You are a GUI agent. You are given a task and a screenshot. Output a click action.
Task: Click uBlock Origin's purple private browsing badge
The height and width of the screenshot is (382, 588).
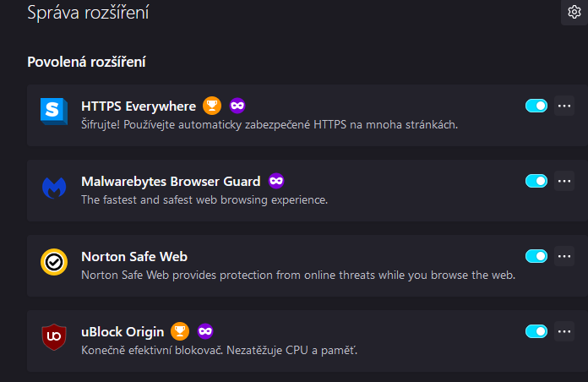tap(205, 330)
